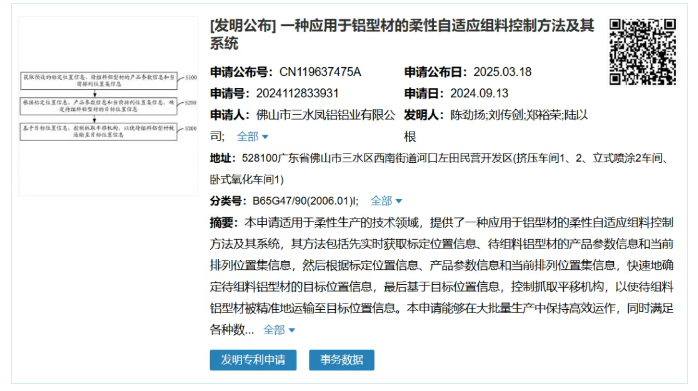The height and width of the screenshot is (391, 698).
Task: Click classification B65G47/90(2006.01)I
Action: 305,201
